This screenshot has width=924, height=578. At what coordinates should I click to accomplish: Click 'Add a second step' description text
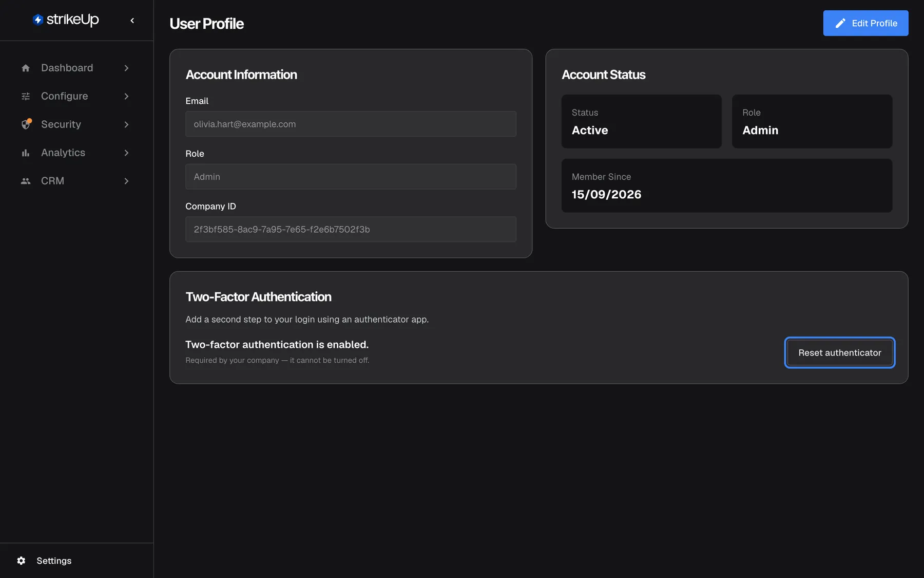click(307, 319)
